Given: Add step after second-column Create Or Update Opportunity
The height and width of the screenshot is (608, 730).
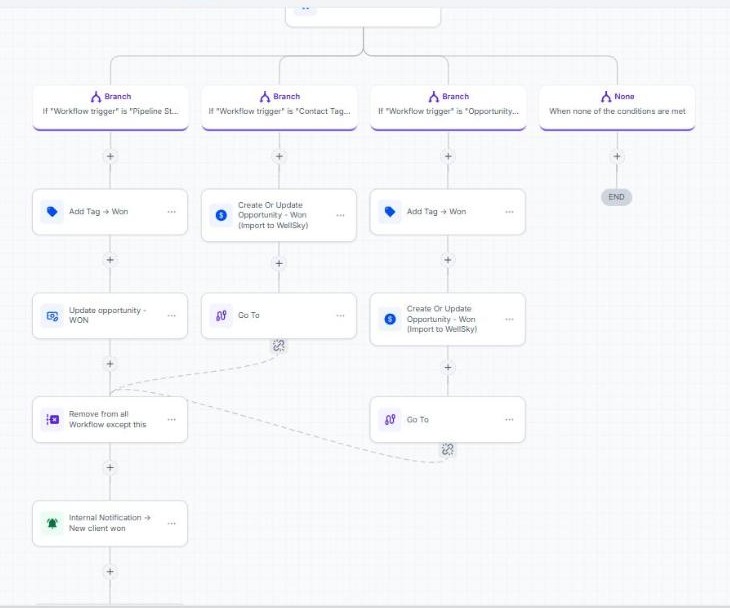Looking at the screenshot, I should coord(279,263).
